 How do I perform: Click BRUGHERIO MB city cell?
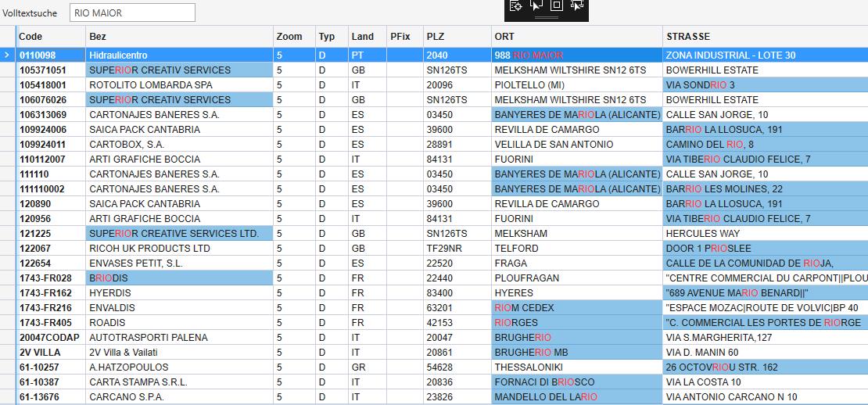tap(577, 353)
